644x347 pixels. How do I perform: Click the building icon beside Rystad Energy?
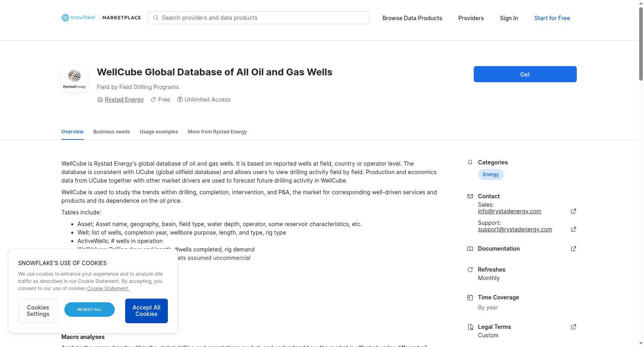pos(100,100)
